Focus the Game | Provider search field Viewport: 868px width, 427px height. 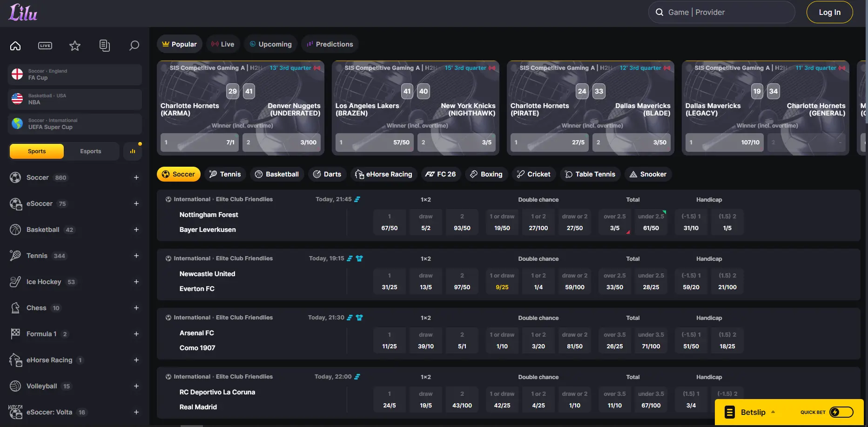(721, 12)
